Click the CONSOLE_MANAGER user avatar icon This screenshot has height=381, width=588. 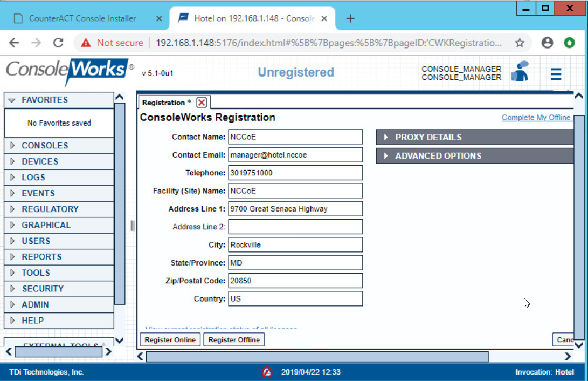coord(520,72)
